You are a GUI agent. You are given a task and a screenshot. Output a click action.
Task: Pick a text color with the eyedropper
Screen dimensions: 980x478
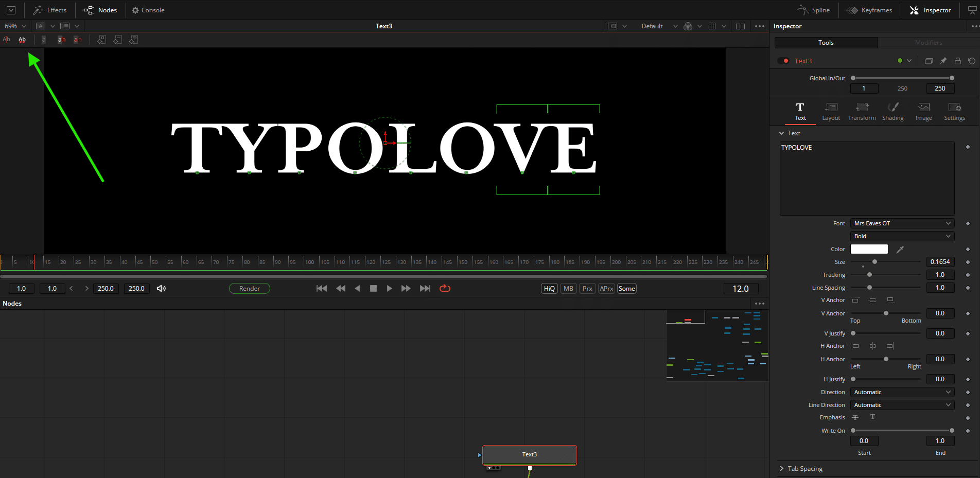(900, 249)
